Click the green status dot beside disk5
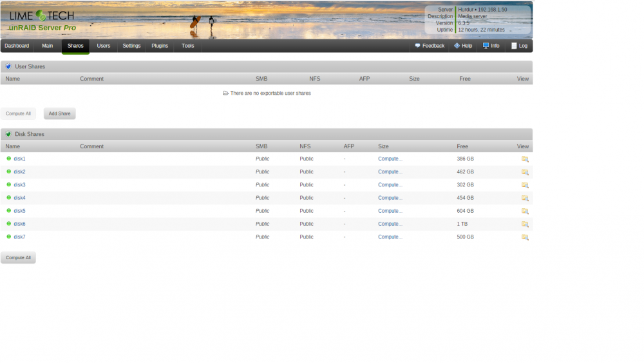Image resolution: width=644 pixels, height=363 pixels. [8, 210]
